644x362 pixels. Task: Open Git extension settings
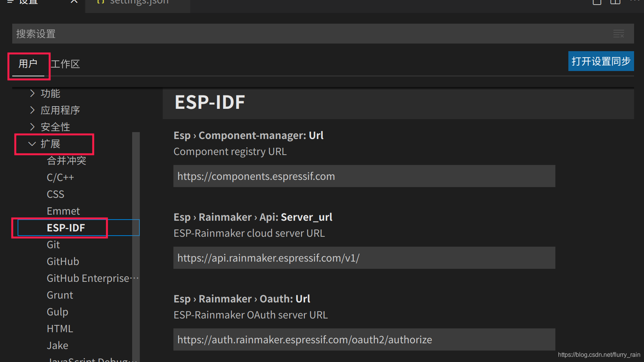click(x=53, y=245)
